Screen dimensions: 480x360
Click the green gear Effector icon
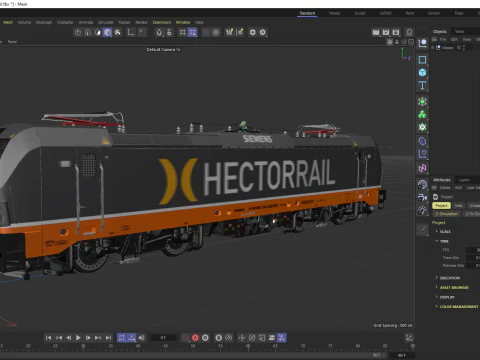(422, 127)
